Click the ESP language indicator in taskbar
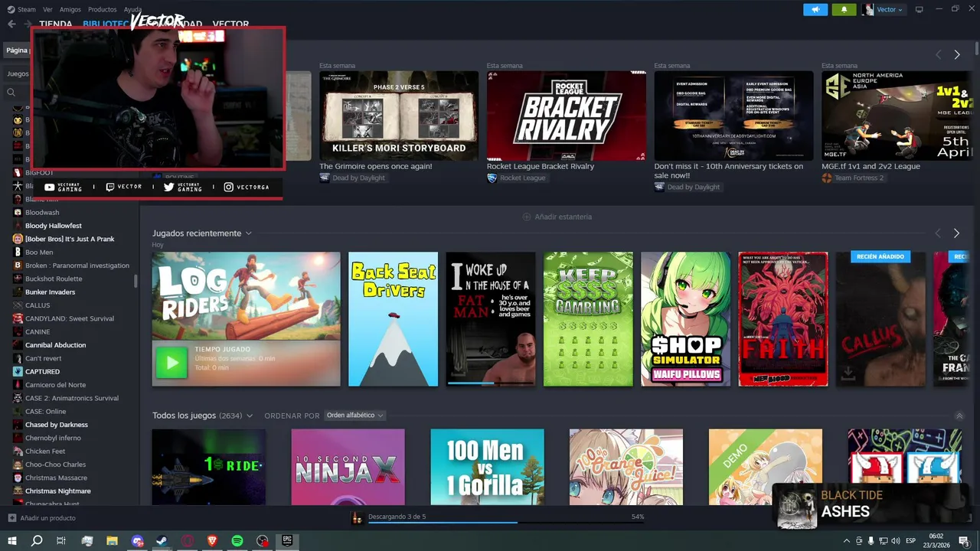This screenshot has width=980, height=551. [910, 541]
